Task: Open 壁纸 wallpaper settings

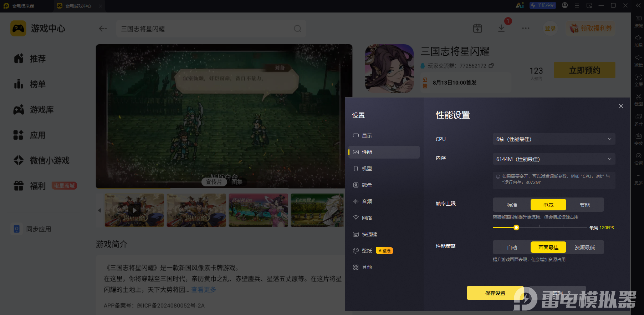Action: point(384,251)
